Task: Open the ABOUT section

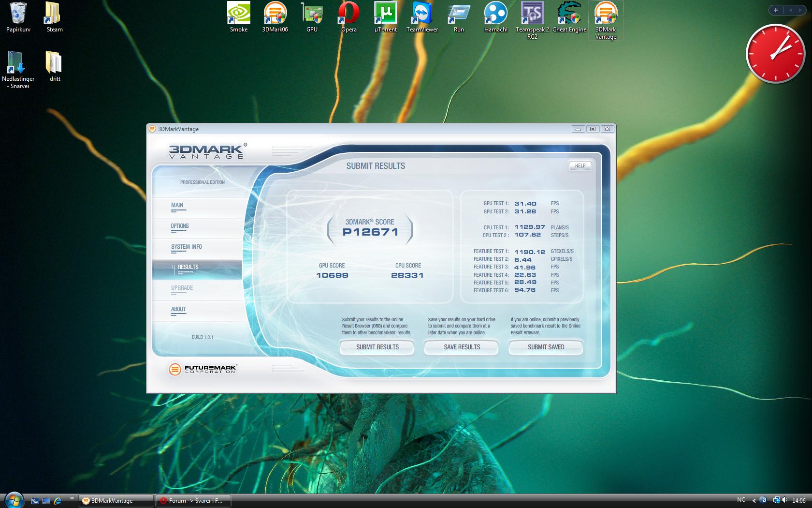Action: click(197, 311)
